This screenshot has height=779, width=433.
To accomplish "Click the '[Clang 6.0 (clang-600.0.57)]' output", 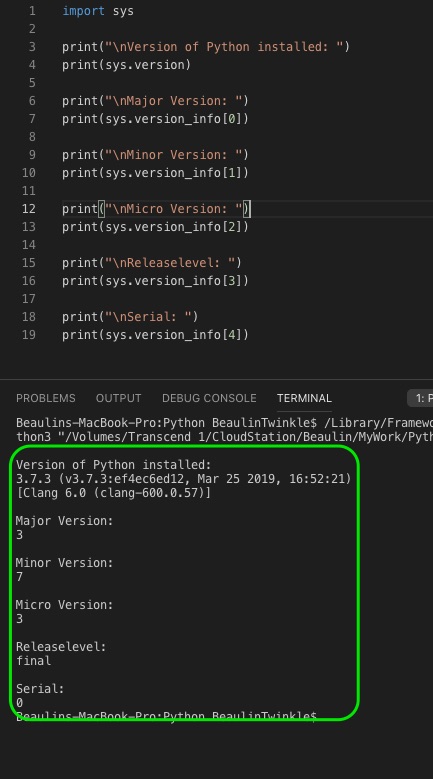I will click(x=113, y=492).
